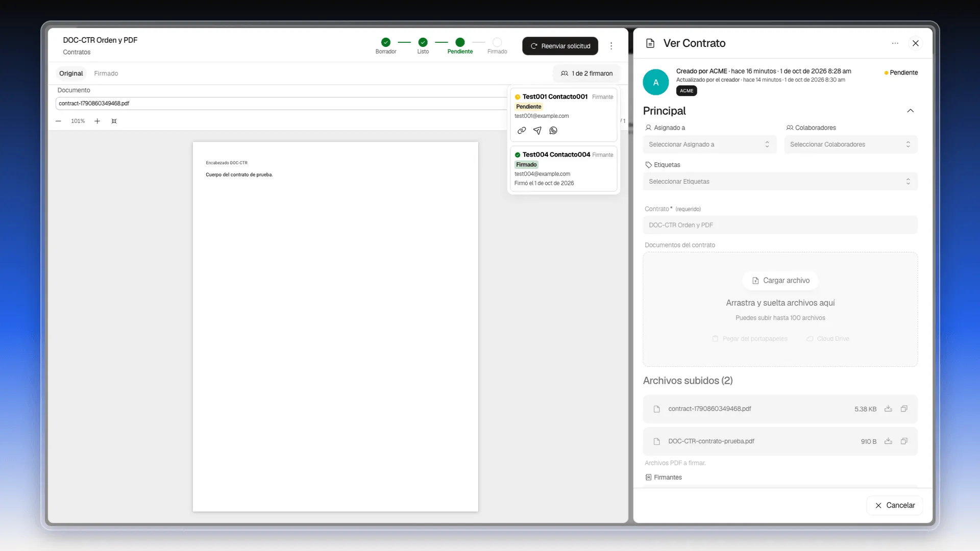
Task: Click the Cloud Drive option
Action: coord(828,339)
